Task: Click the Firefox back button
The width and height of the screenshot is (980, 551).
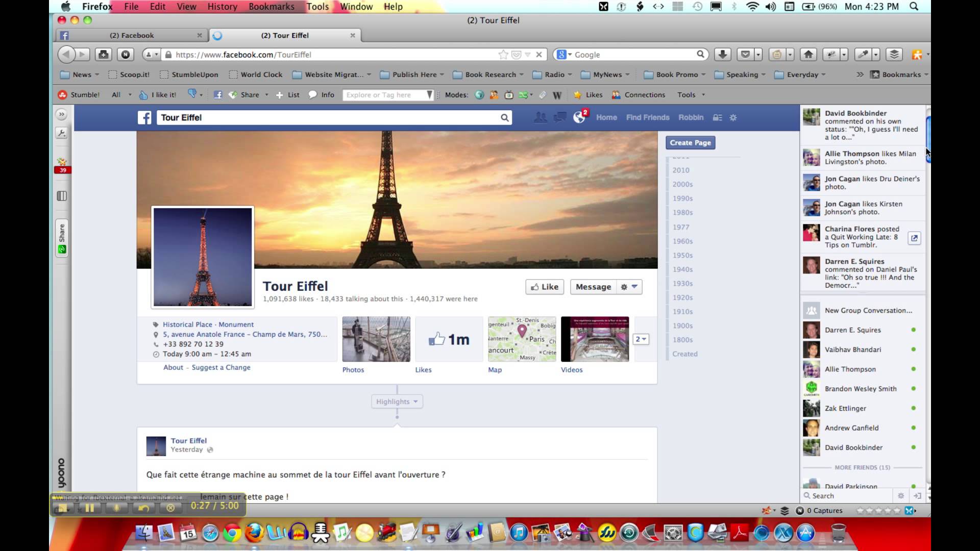Action: click(66, 54)
